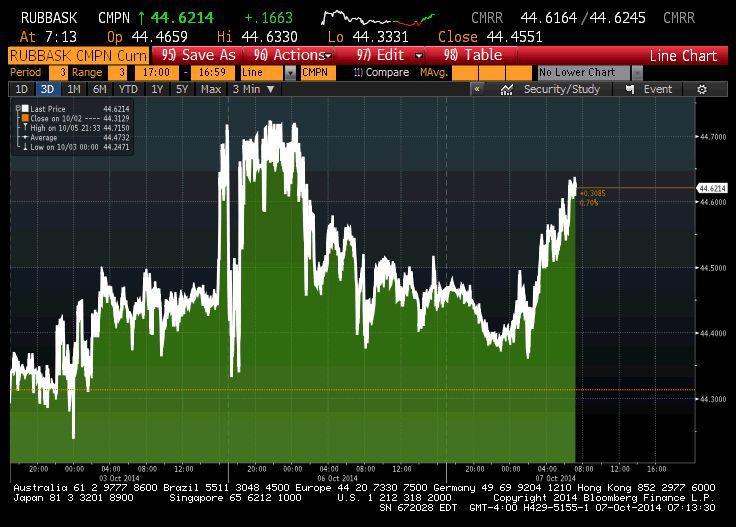Open the Line chart type dropdown
This screenshot has height=527, width=736.
pyautogui.click(x=290, y=73)
